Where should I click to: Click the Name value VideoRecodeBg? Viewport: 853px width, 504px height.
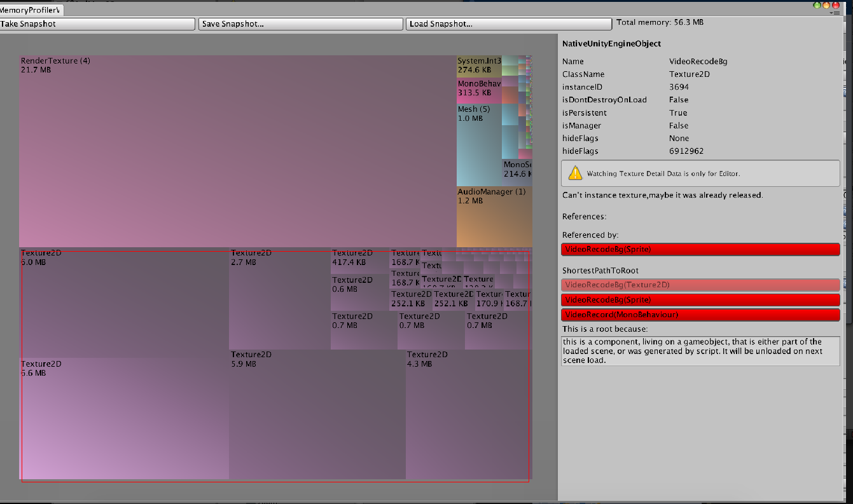click(x=698, y=62)
